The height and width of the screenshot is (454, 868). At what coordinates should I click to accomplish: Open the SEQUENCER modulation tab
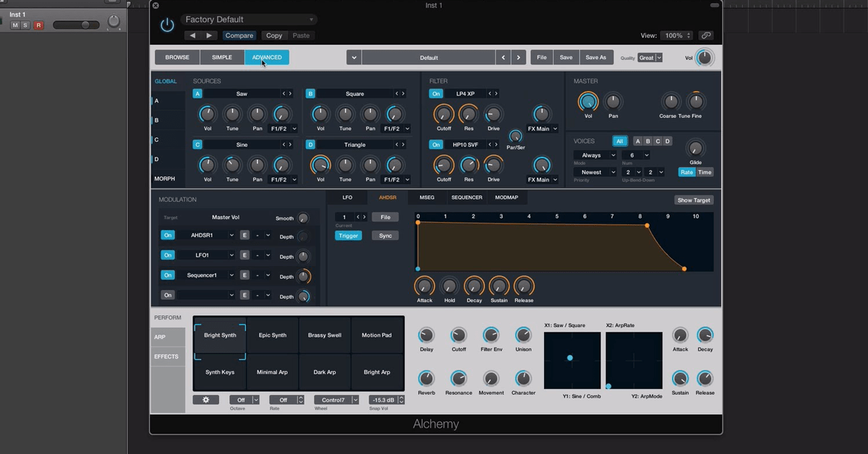(467, 197)
